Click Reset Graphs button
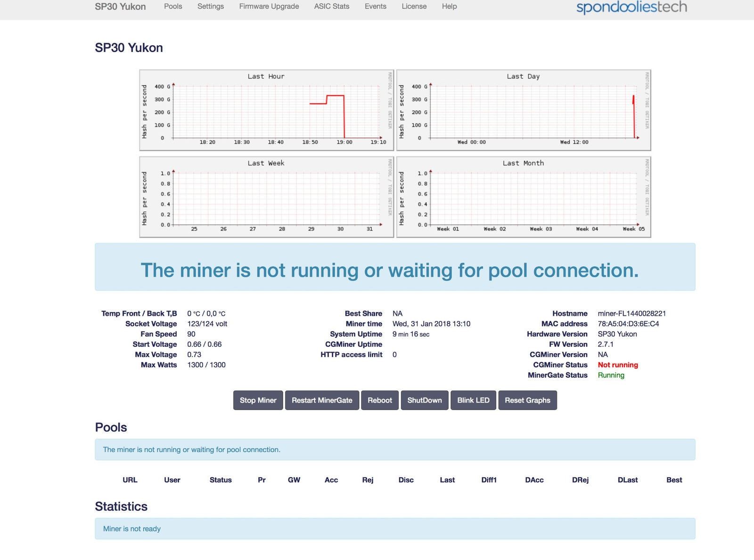754x560 pixels. pyautogui.click(x=527, y=400)
